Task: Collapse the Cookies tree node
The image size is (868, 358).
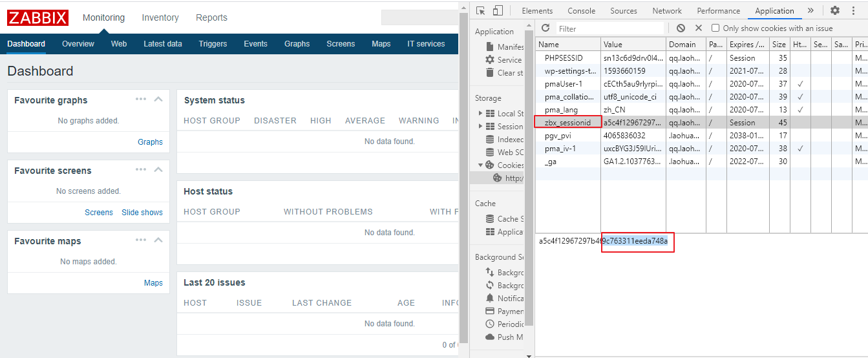Action: pos(480,165)
